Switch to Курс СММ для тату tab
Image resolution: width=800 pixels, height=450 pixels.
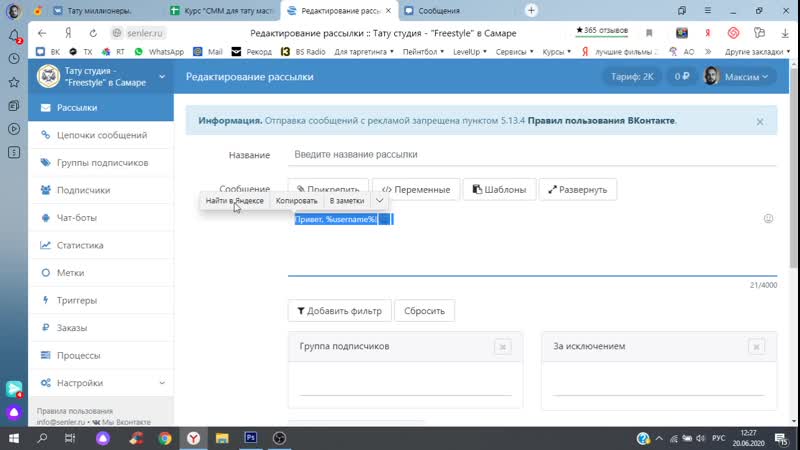tap(222, 11)
